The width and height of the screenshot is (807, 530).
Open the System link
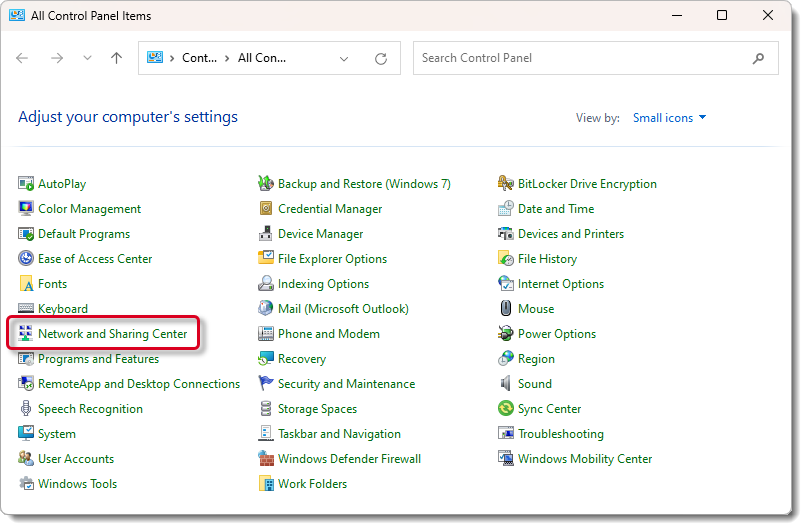tap(57, 434)
